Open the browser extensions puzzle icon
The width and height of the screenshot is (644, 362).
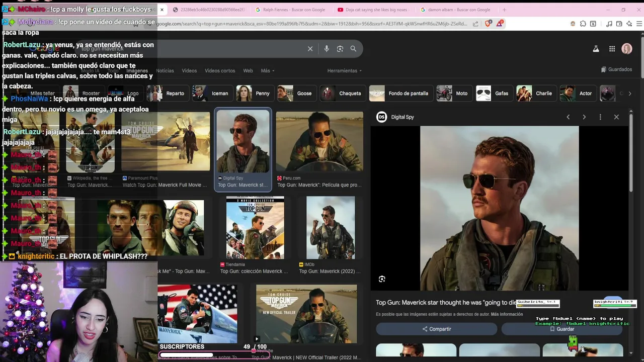click(x=583, y=24)
